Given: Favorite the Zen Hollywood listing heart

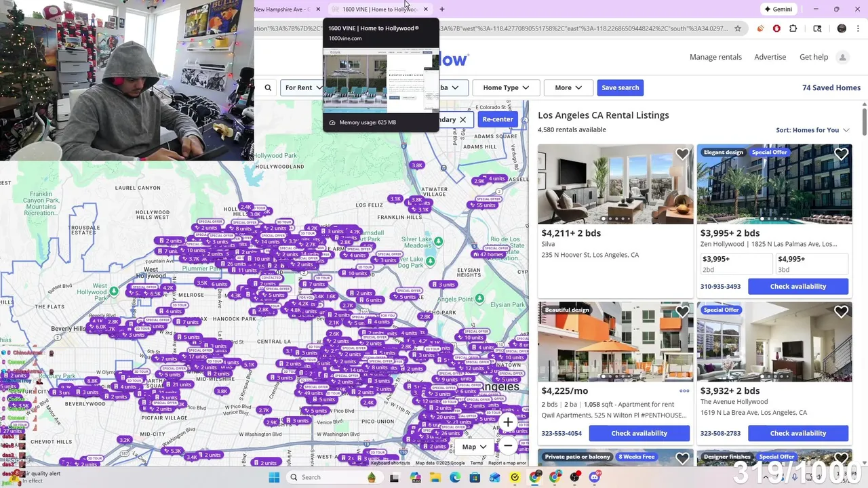Looking at the screenshot, I should (841, 155).
